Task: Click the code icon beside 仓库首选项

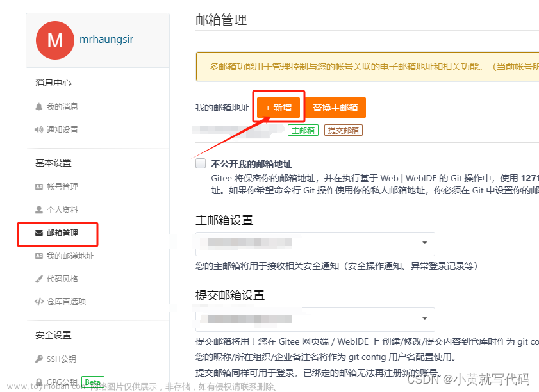Action: pyautogui.click(x=39, y=301)
